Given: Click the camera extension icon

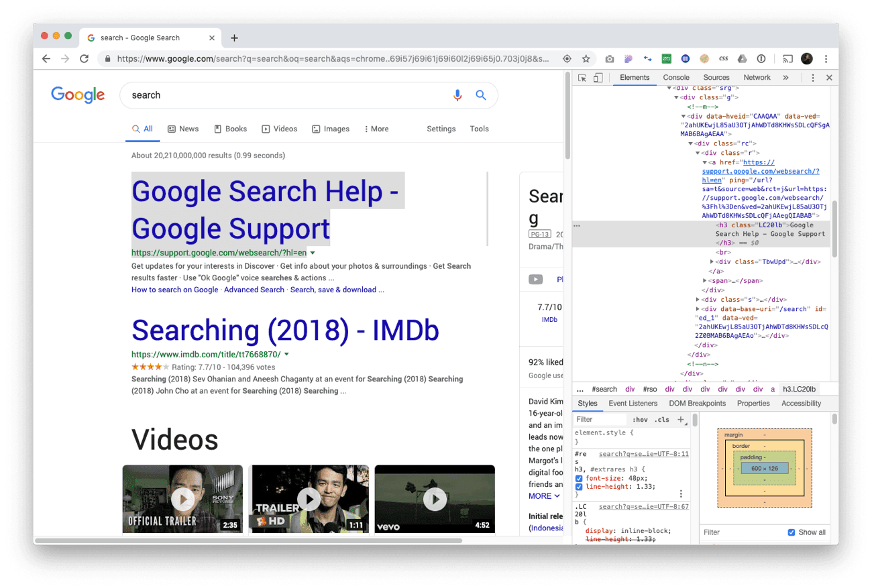Looking at the screenshot, I should 610,59.
